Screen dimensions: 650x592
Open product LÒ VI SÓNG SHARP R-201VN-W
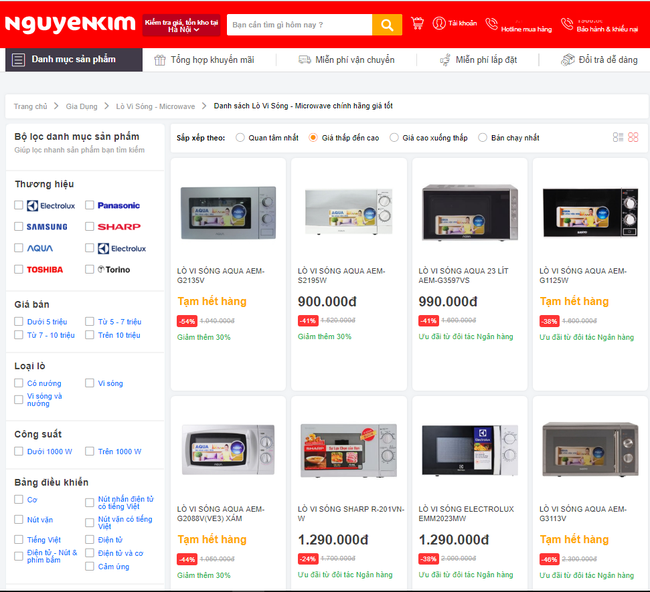351,514
